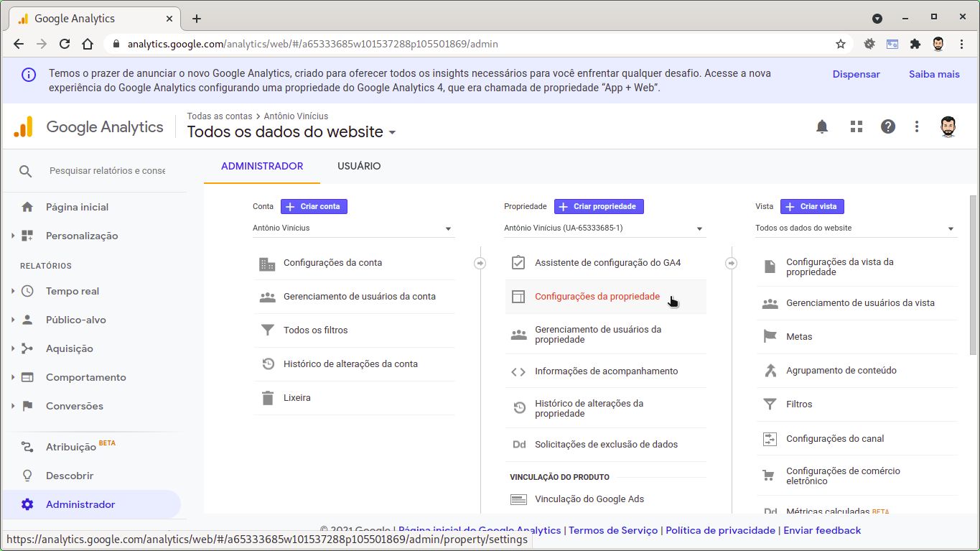Open the Termos de Serviço link
Viewport: 980px width, 551px height.
(613, 530)
